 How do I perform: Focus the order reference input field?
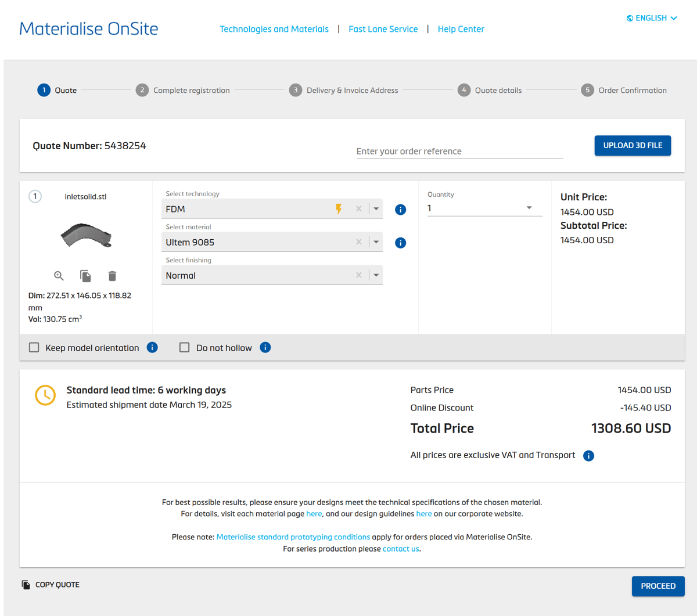click(459, 151)
